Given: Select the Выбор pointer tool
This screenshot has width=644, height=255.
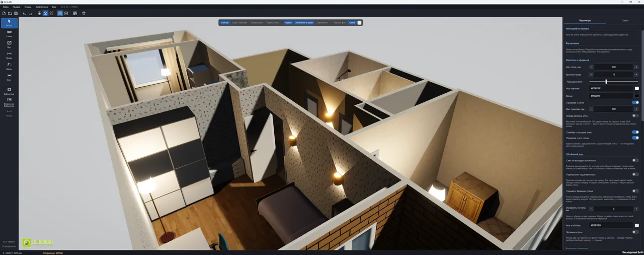Looking at the screenshot, I should pos(9,23).
